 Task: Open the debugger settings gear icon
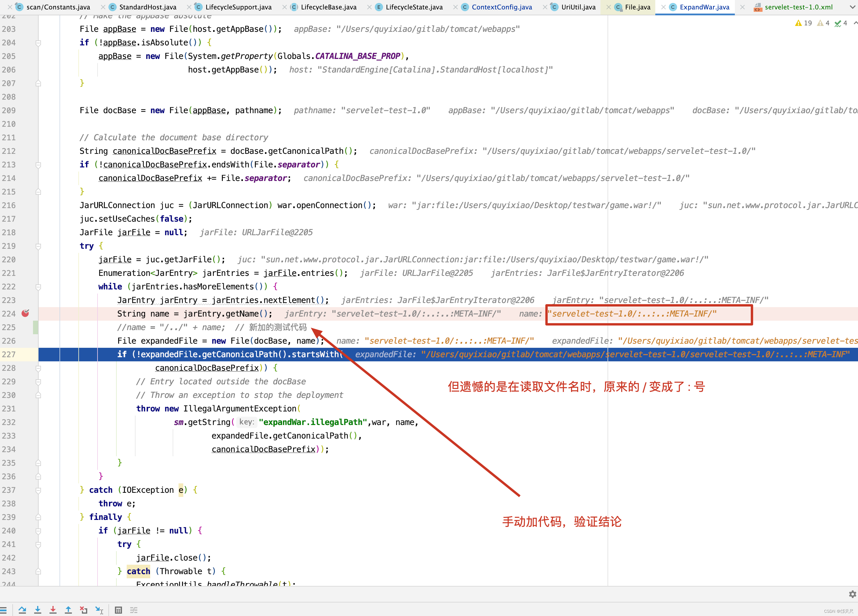tap(852, 594)
